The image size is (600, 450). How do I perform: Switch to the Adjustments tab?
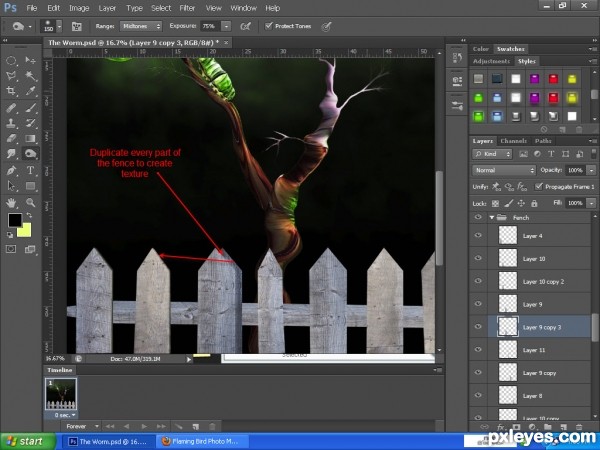coord(491,61)
